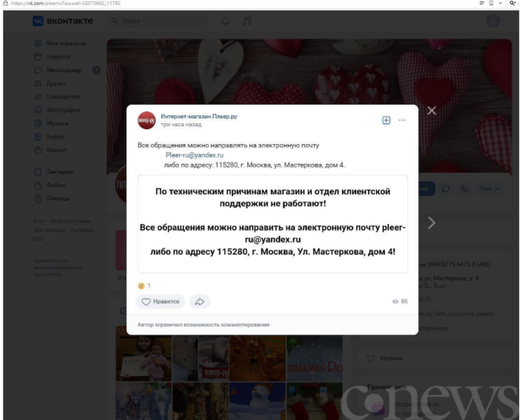Click the sad emoji reaction
The width and height of the screenshot is (520, 420).
tap(141, 285)
